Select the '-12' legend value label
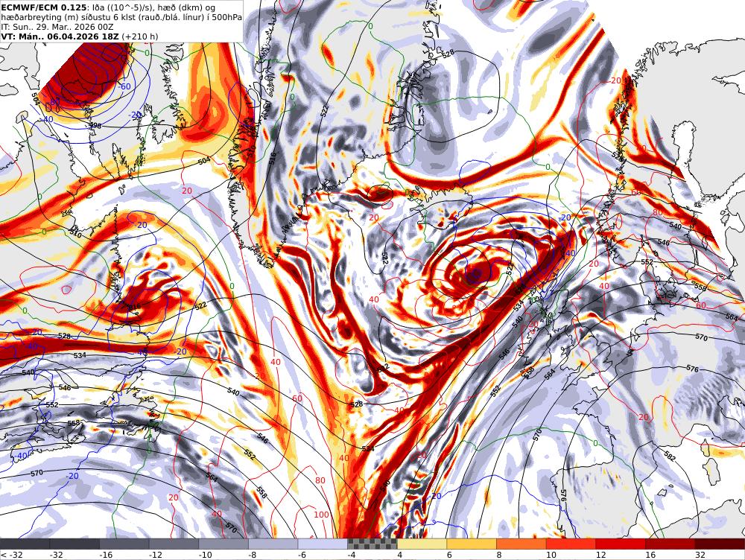Image resolution: width=745 pixels, height=560 pixels. point(156,554)
